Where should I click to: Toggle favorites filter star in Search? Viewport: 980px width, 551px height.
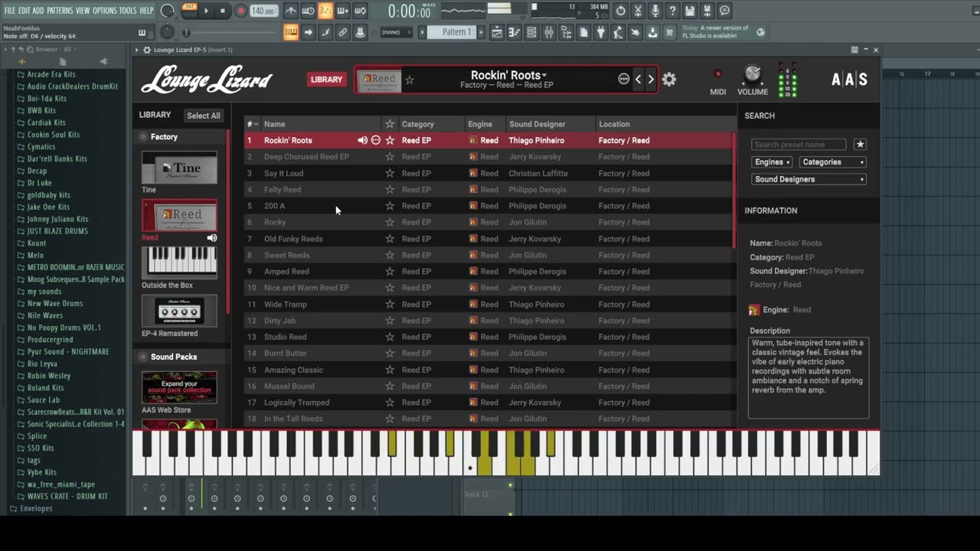click(x=860, y=145)
